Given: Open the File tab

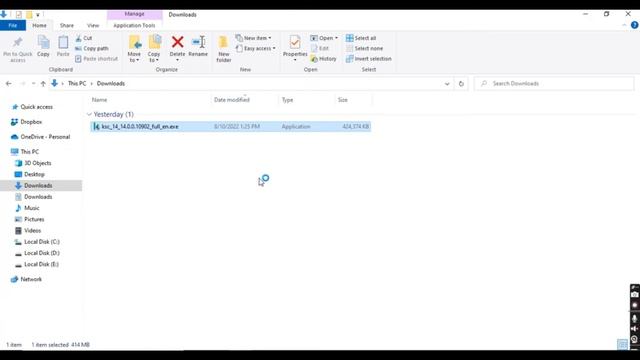Looking at the screenshot, I should [x=13, y=25].
